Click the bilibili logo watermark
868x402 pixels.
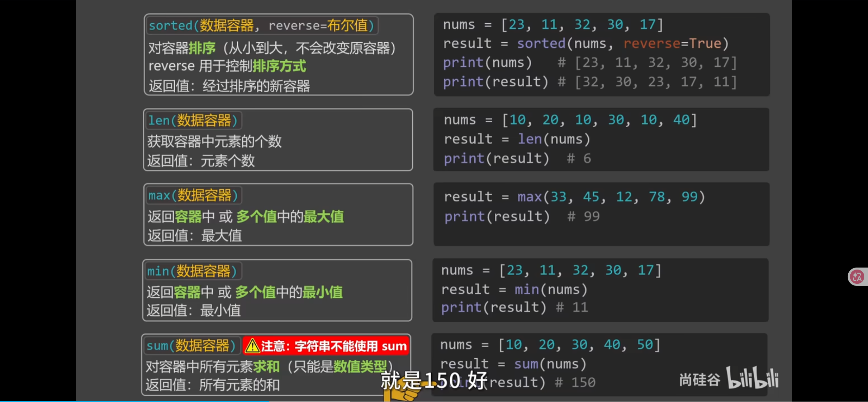point(752,378)
